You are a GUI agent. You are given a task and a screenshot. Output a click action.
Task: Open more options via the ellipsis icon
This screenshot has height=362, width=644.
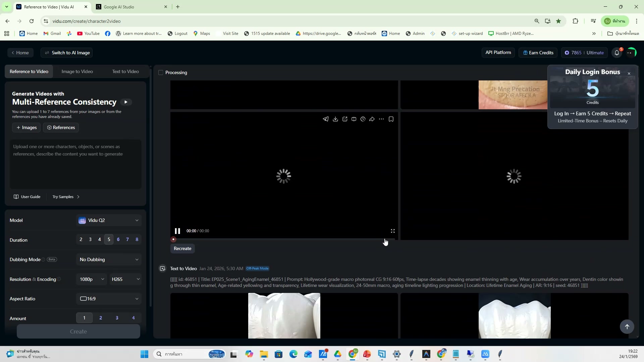[381, 119]
